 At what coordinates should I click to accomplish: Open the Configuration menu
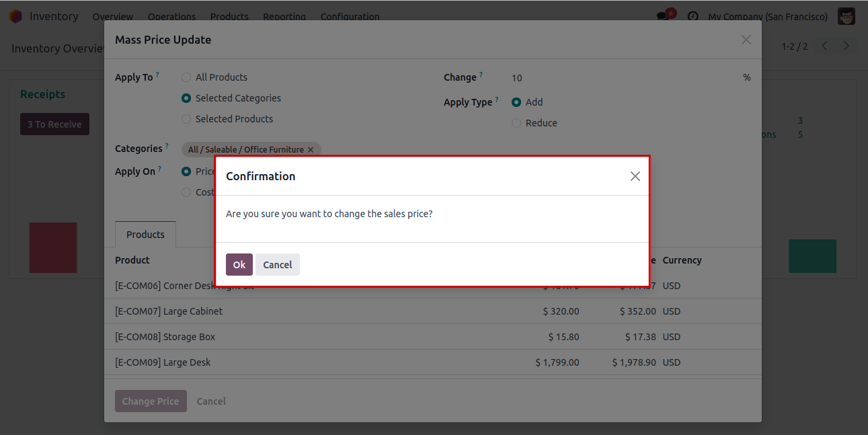point(350,16)
